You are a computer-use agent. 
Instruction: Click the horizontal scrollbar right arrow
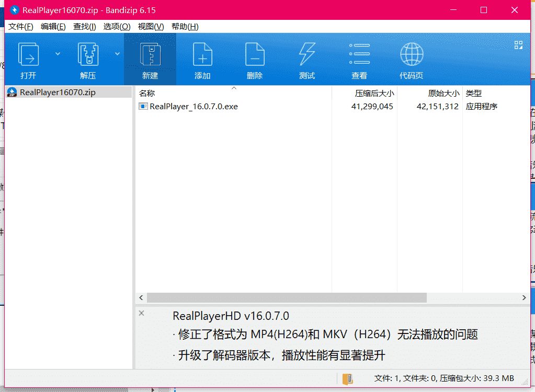coord(524,297)
